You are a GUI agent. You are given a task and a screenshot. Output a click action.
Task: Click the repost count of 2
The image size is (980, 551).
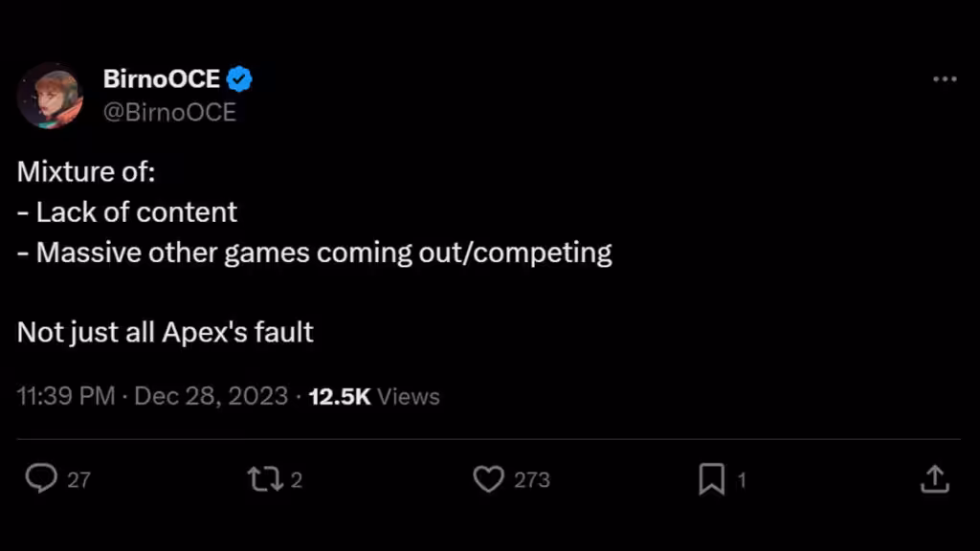(296, 479)
